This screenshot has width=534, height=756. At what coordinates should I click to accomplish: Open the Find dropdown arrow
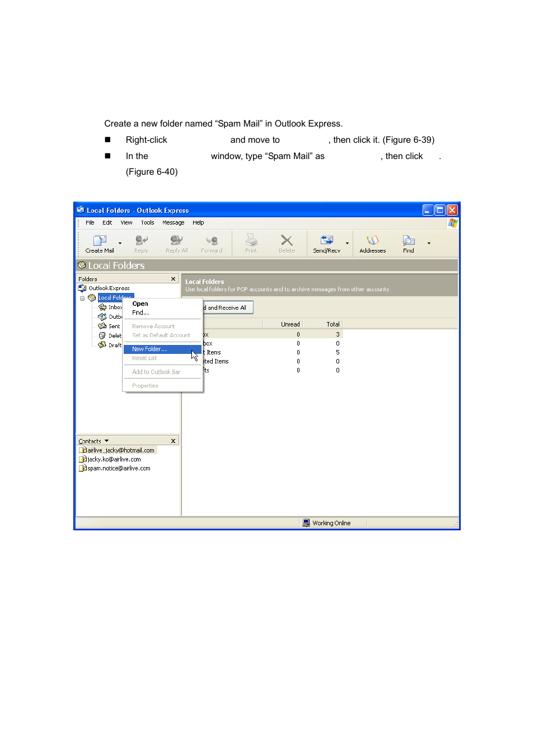pyautogui.click(x=429, y=244)
